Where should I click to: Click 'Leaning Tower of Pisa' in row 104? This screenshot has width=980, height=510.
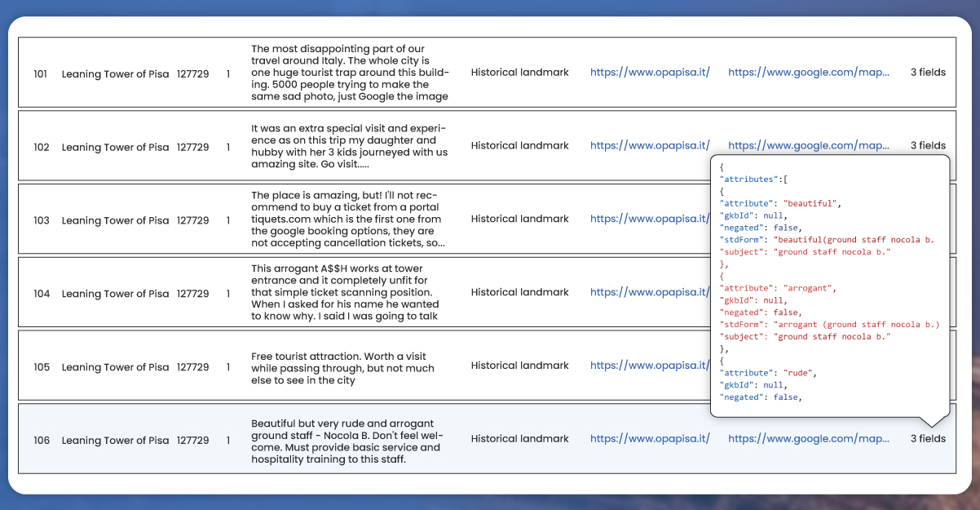coord(116,295)
